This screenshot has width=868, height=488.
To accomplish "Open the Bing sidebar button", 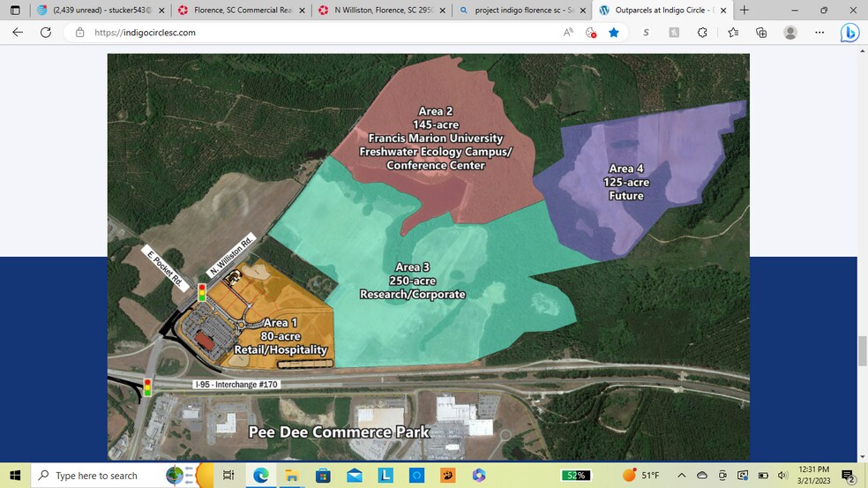I will [849, 33].
